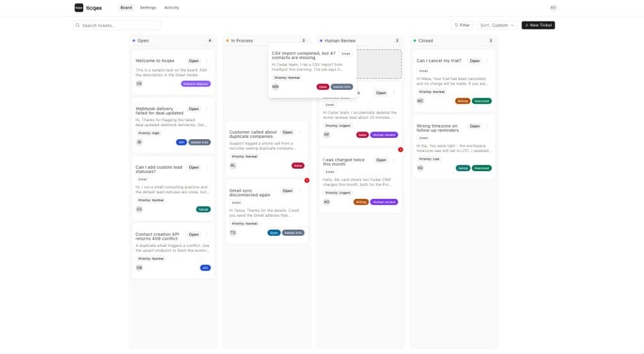Click assignee avatar on Webhook delivery card
This screenshot has width=644, height=354.
(x=139, y=142)
